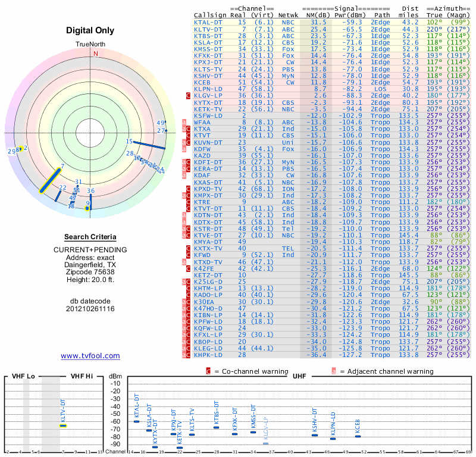
Task: Click the VHF Hi chart label
Action: (82, 376)
